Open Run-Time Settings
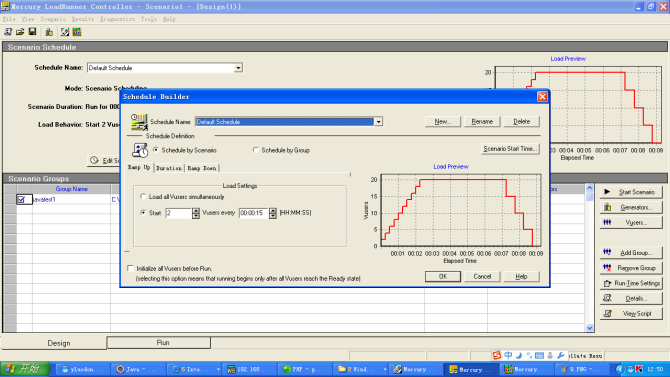Screen dimensions: 670x377 631,283
